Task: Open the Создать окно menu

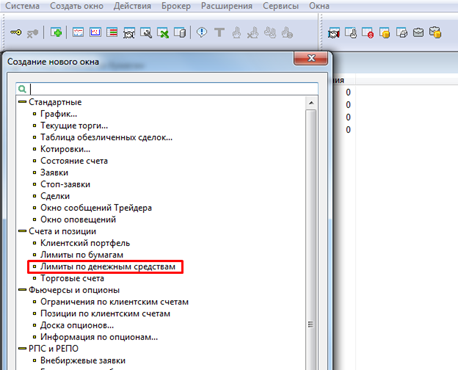Action: click(x=76, y=6)
